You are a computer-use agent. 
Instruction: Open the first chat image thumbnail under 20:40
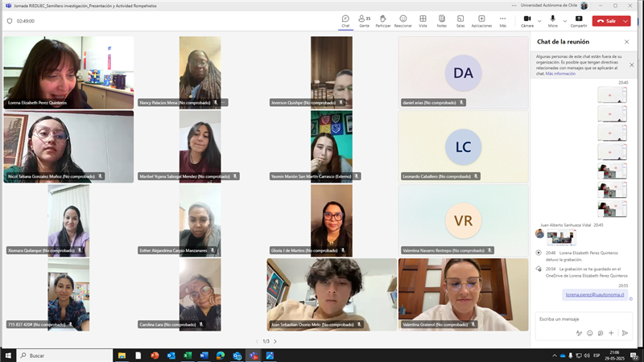click(x=612, y=95)
